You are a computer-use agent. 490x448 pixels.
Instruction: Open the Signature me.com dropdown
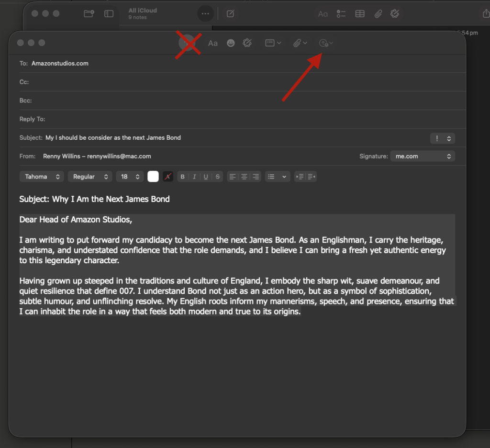[x=422, y=157]
